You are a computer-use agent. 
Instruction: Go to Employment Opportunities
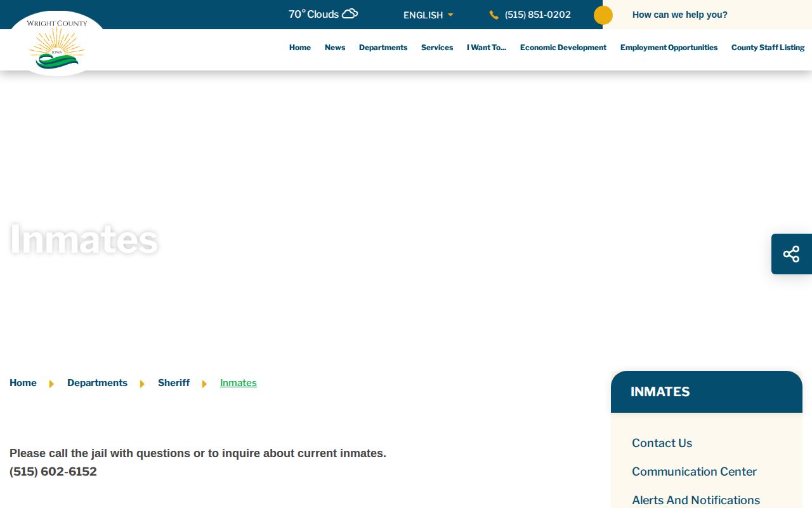(669, 48)
